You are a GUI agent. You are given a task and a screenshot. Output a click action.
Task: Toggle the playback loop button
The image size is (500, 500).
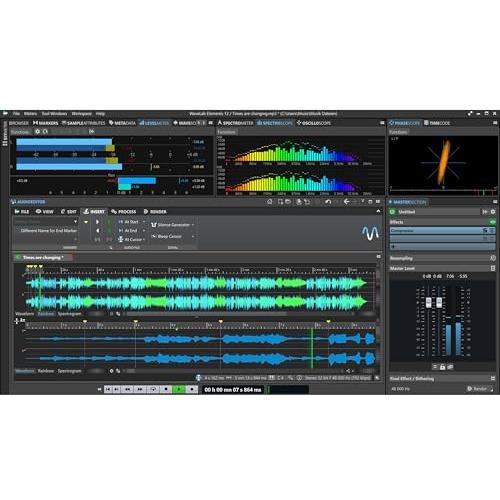coord(153,389)
